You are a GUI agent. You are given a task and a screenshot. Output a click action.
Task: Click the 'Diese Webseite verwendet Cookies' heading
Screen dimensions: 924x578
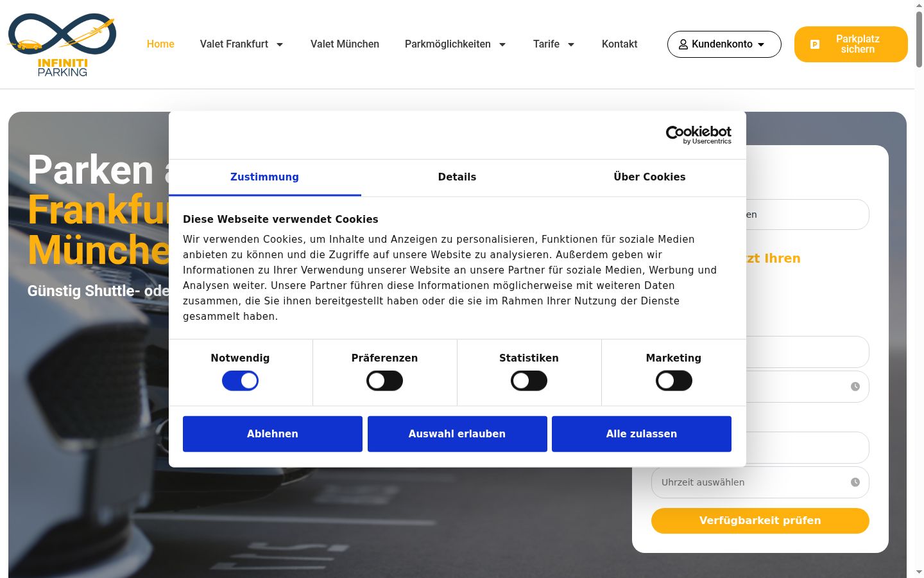click(x=280, y=220)
